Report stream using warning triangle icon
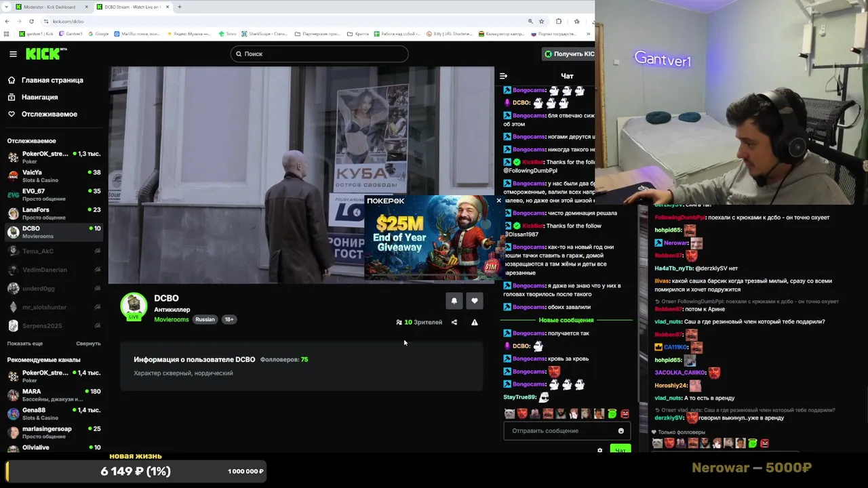 [475, 322]
